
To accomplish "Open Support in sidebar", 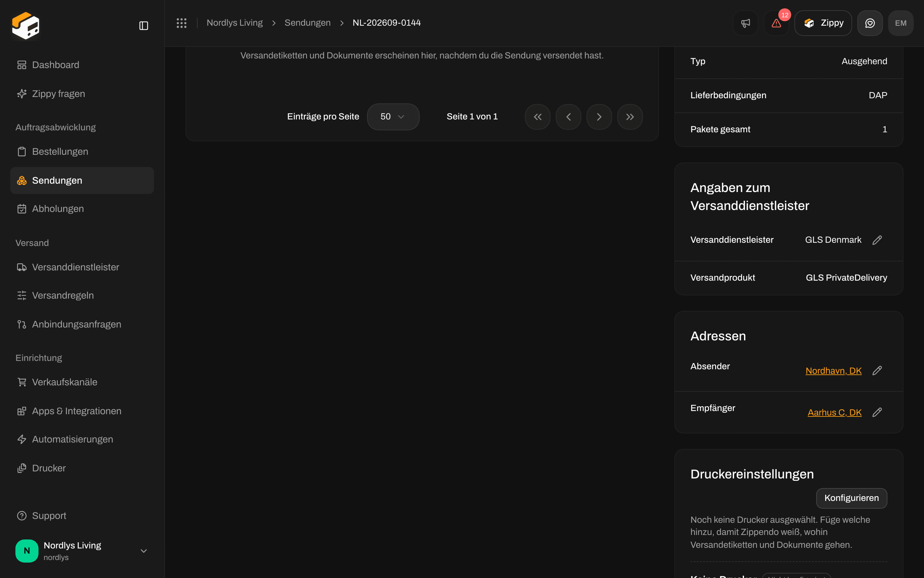I will point(82,516).
